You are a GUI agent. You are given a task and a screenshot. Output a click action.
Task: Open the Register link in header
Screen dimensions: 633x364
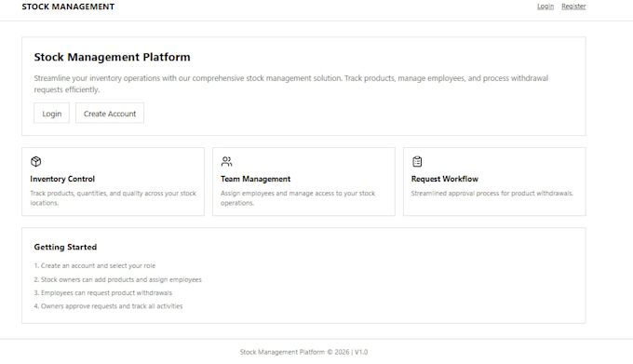[573, 7]
